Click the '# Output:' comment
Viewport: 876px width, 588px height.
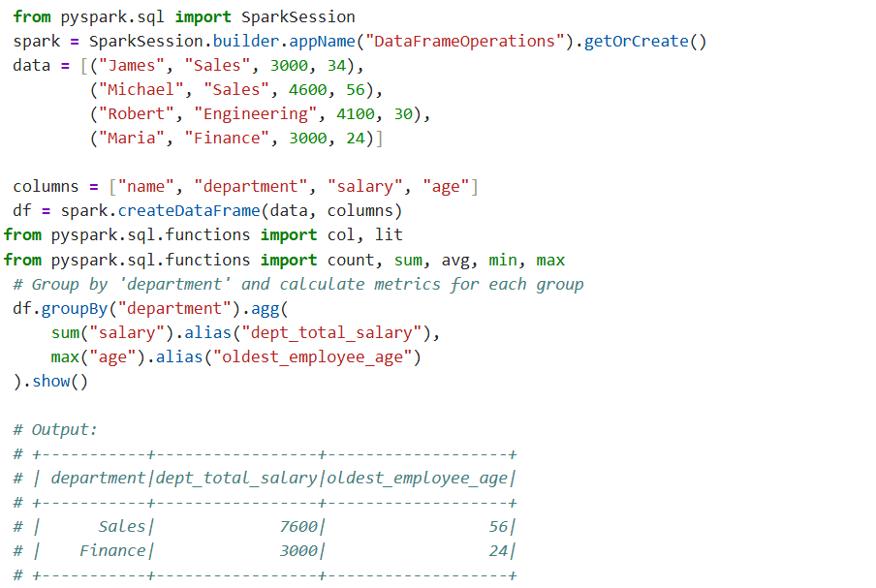point(54,430)
